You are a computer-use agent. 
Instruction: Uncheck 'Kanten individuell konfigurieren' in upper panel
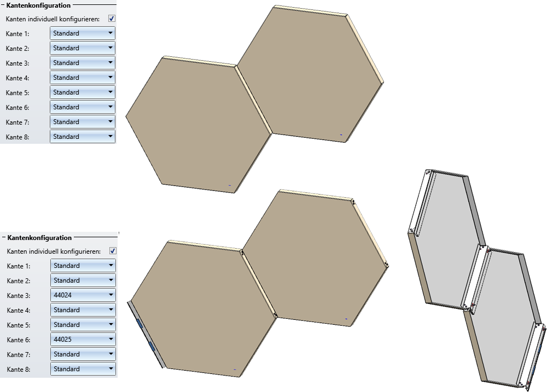pos(112,19)
